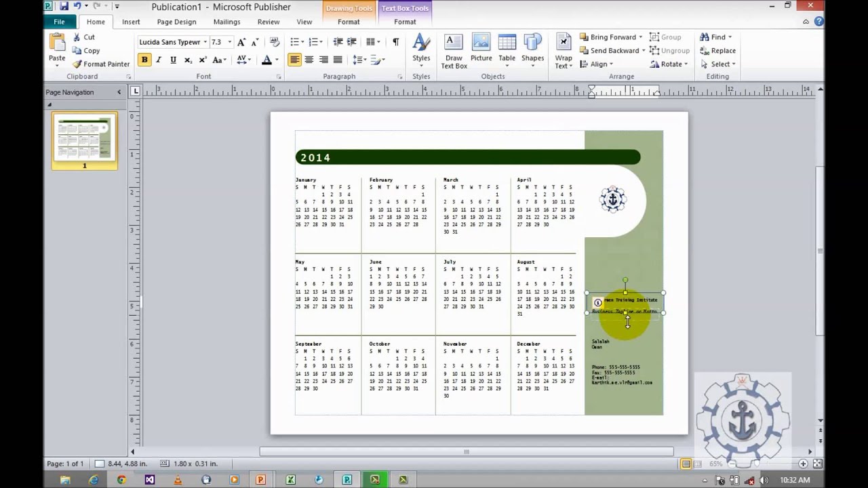The height and width of the screenshot is (488, 868).
Task: Cut the selected text box
Action: (x=83, y=37)
